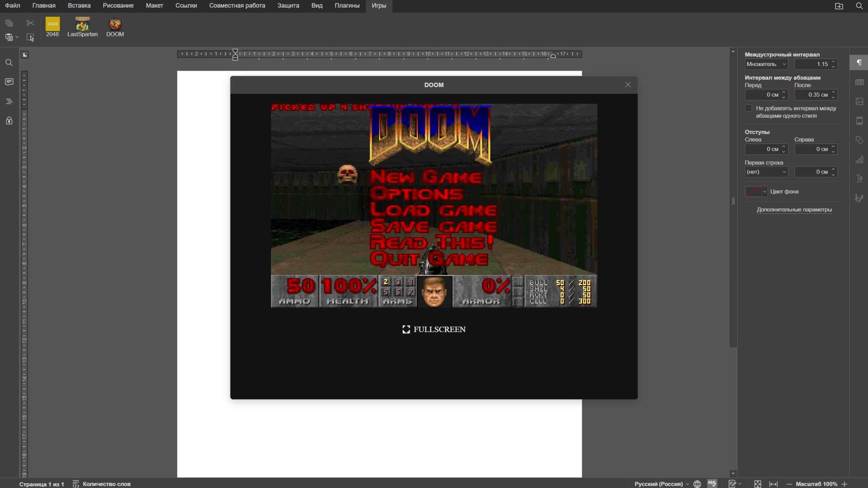
Task: Switch to the Вставка tab
Action: (79, 5)
